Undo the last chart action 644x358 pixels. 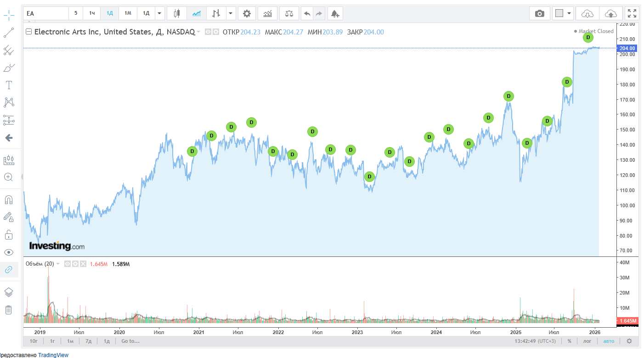[307, 13]
